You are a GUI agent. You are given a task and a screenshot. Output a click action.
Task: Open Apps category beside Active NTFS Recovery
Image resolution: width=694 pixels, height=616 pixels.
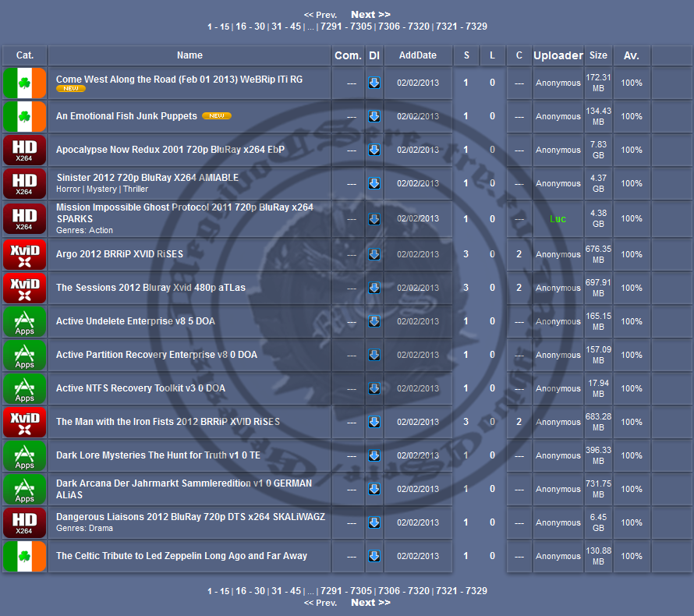[24, 388]
